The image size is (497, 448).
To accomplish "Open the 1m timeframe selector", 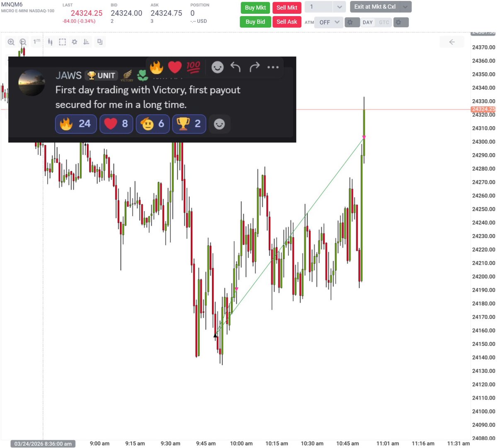I will 37,41.
